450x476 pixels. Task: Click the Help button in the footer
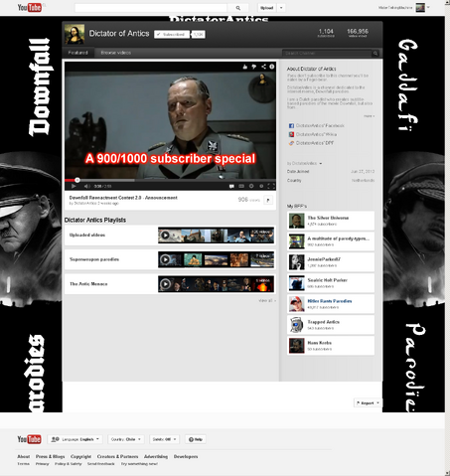196,439
